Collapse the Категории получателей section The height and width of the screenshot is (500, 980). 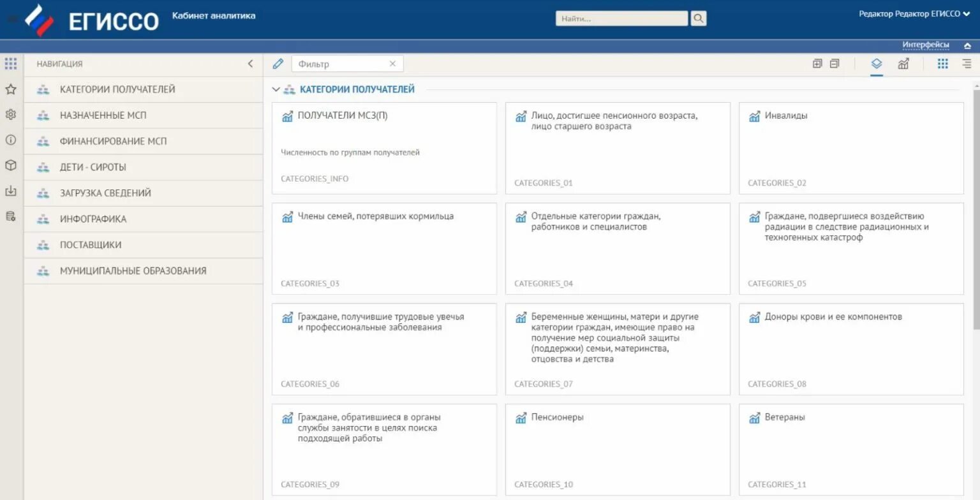point(276,90)
